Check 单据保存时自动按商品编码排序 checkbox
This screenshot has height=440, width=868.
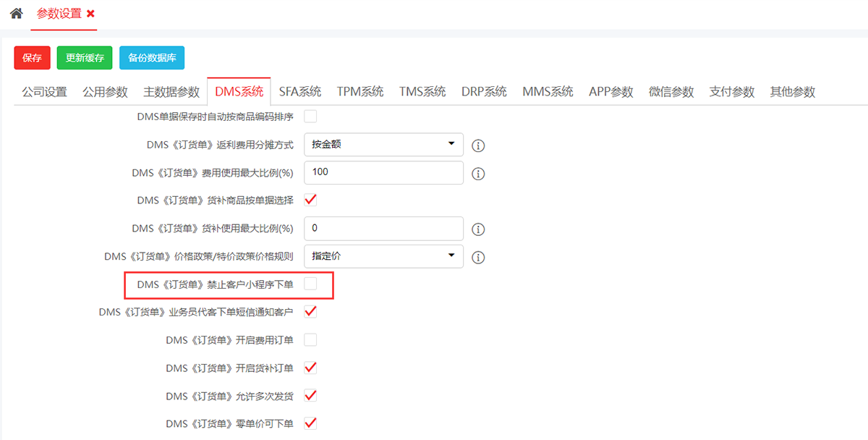tap(310, 116)
